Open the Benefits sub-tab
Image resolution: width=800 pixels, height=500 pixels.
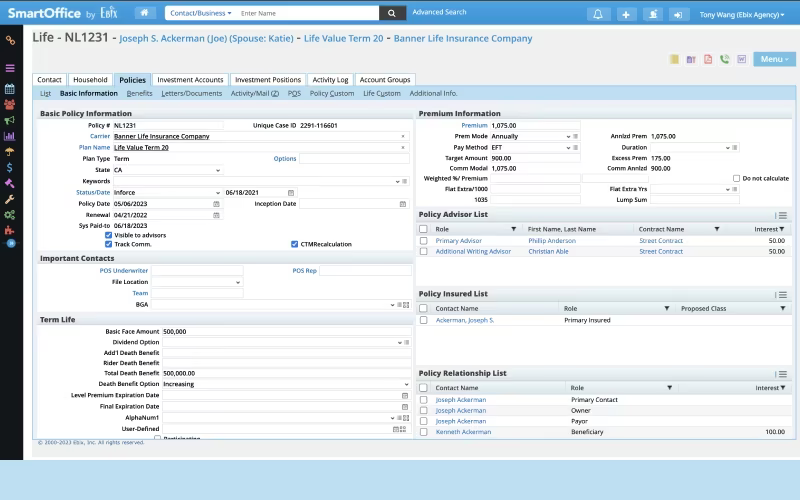coord(139,93)
